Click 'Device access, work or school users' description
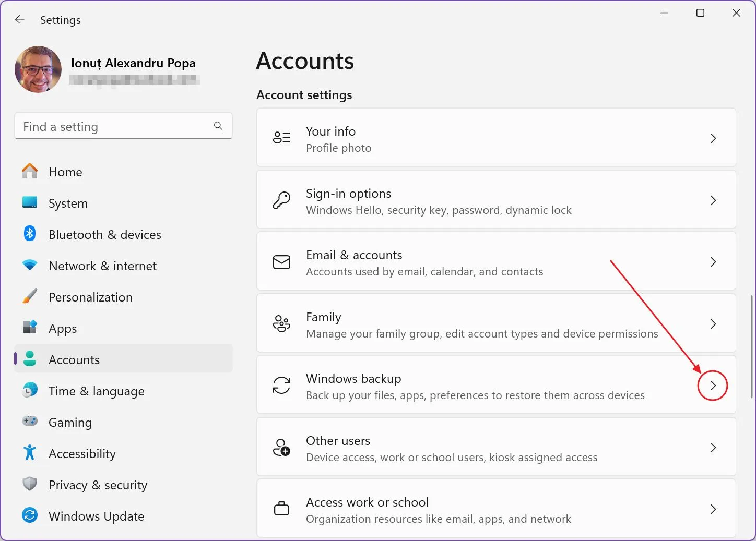The height and width of the screenshot is (541, 756). [452, 458]
